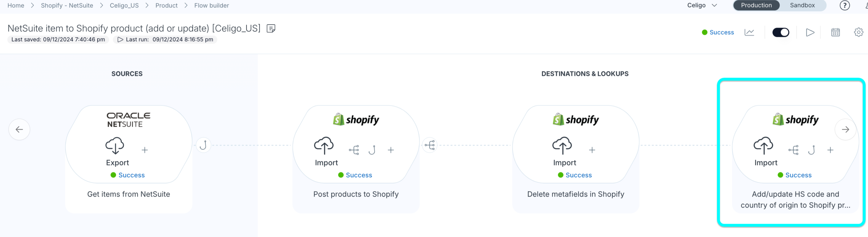The height and width of the screenshot is (237, 868).
Task: Click Shopify logo in Post products bubble
Action: point(356,120)
